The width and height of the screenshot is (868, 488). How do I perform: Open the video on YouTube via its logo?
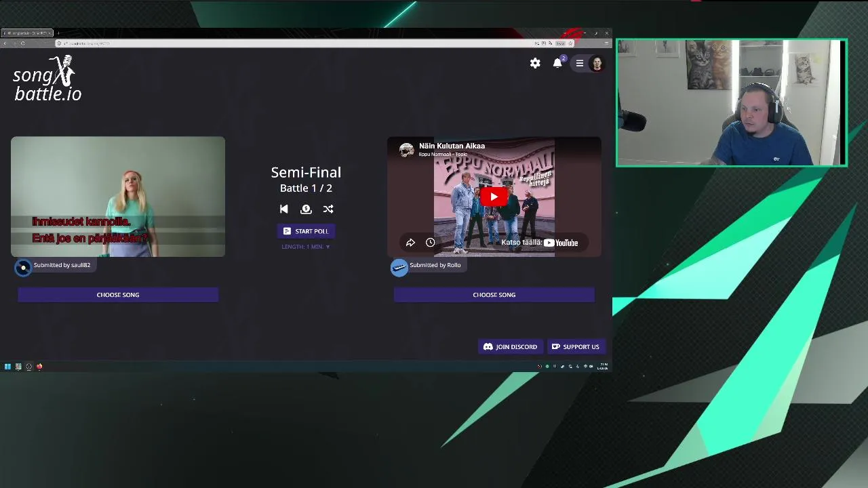(x=561, y=243)
